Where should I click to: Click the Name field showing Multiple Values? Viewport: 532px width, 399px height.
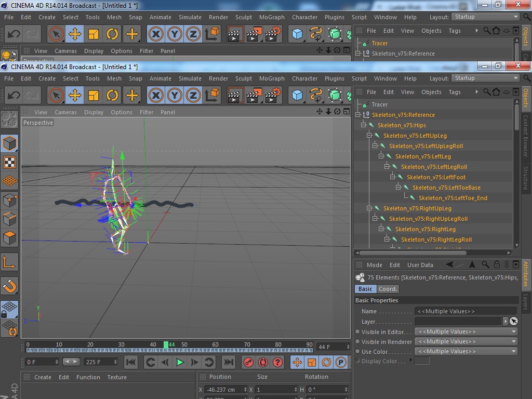[x=465, y=311]
